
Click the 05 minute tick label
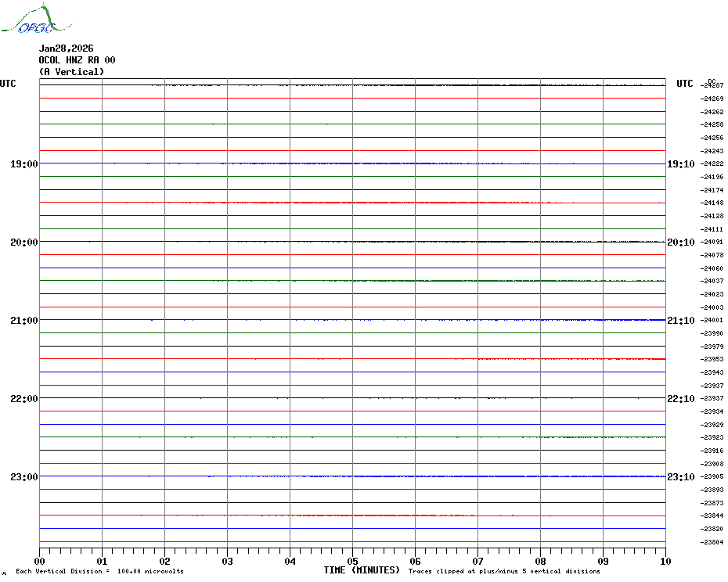352,561
